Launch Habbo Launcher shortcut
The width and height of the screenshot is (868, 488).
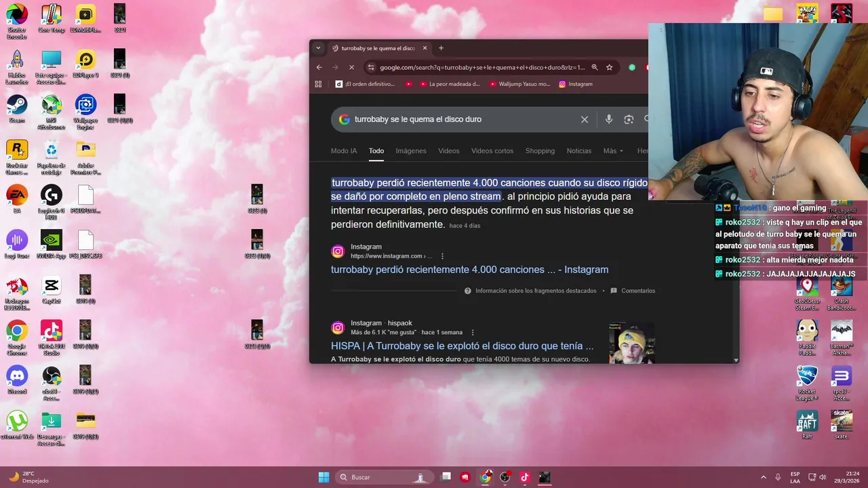click(17, 66)
